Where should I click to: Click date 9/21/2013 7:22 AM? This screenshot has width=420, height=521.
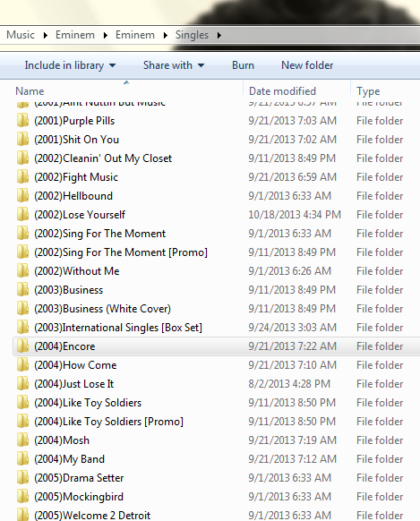(293, 346)
